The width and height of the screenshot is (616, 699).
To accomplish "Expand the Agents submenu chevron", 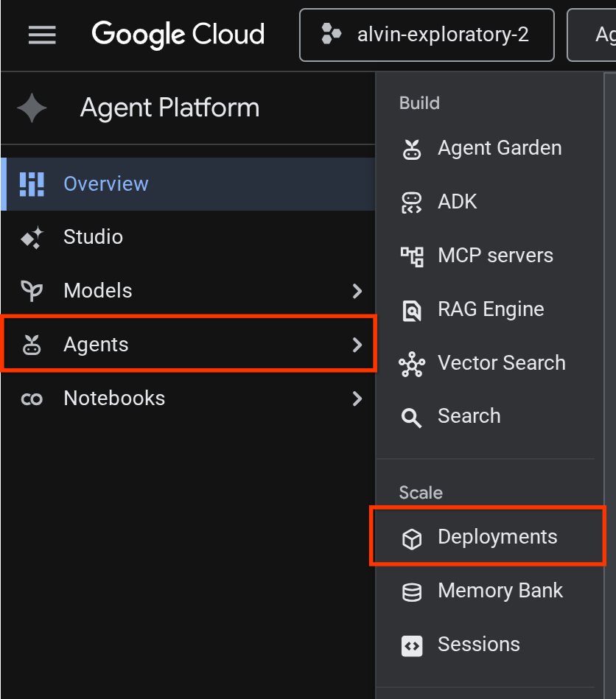I will point(357,345).
